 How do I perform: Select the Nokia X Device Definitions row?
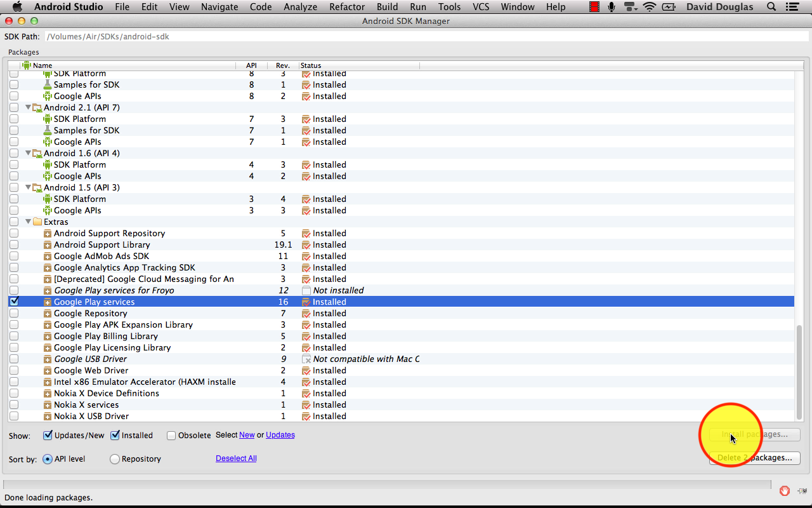401,394
